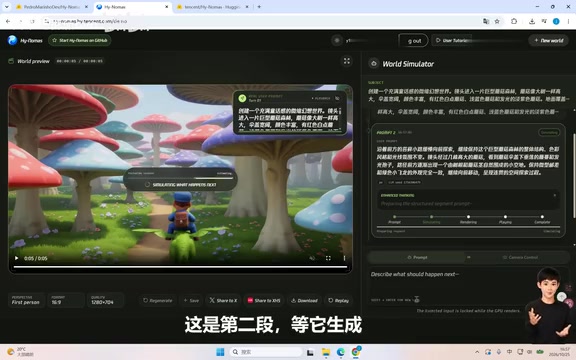Click the green avatar icon in overlay prompt card

pos(242,98)
